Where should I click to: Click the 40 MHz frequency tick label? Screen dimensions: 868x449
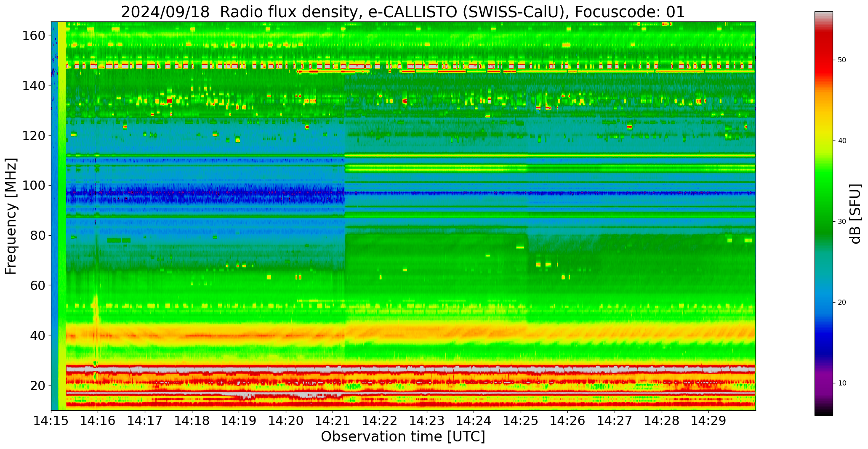click(37, 335)
